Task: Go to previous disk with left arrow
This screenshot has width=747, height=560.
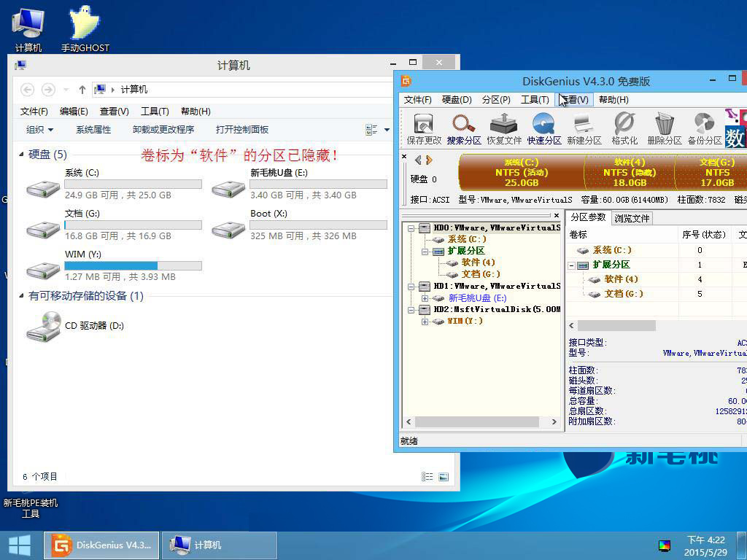Action: (418, 160)
